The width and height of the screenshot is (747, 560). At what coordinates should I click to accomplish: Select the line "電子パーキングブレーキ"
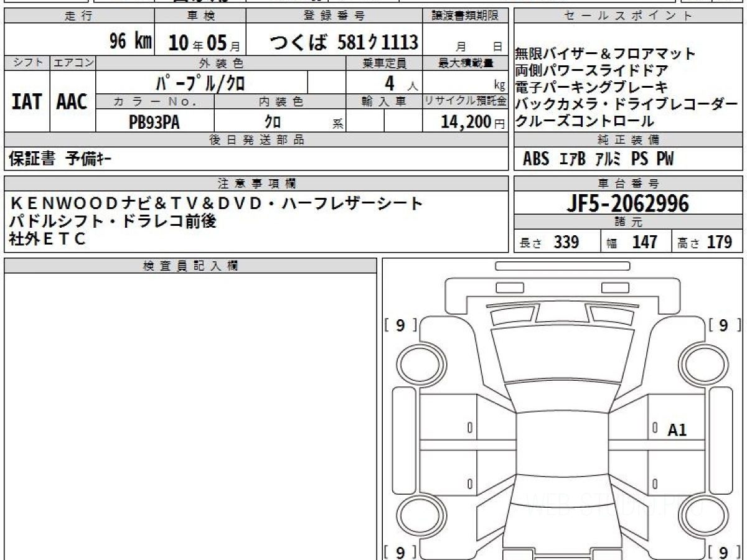coord(591,87)
